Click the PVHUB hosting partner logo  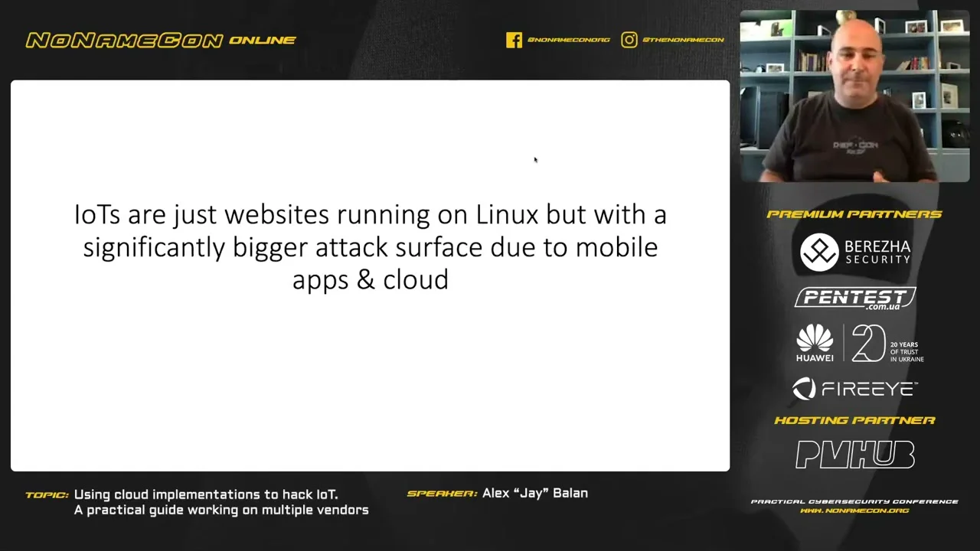point(854,455)
